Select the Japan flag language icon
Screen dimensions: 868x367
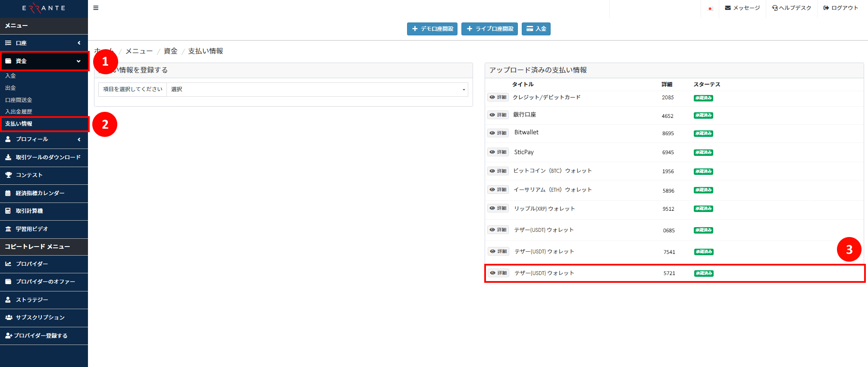click(x=710, y=8)
